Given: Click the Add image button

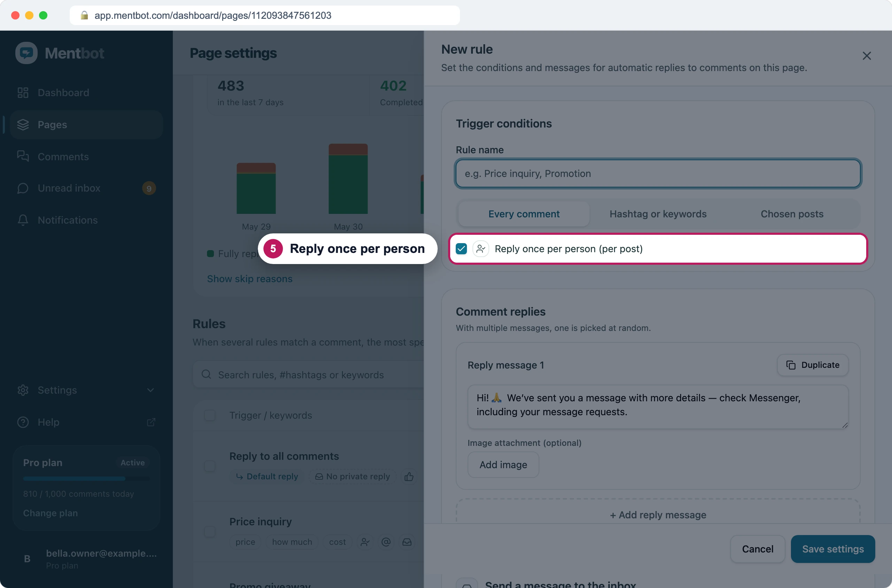Looking at the screenshot, I should pos(503,465).
